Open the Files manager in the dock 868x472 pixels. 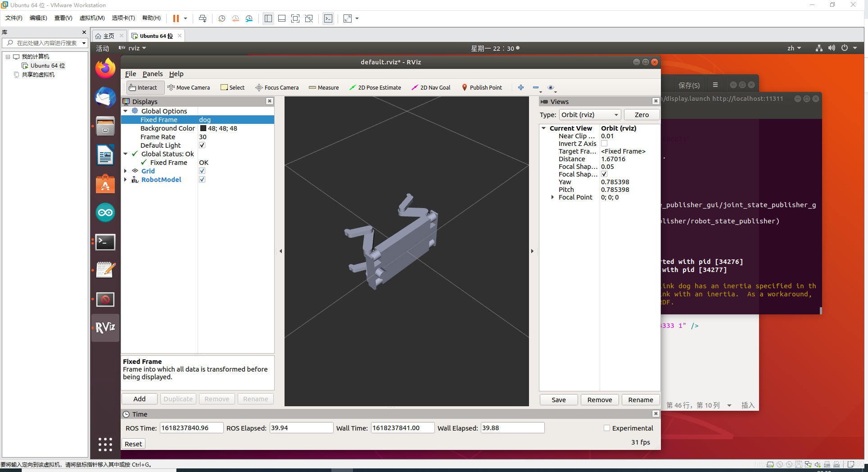[x=105, y=126]
